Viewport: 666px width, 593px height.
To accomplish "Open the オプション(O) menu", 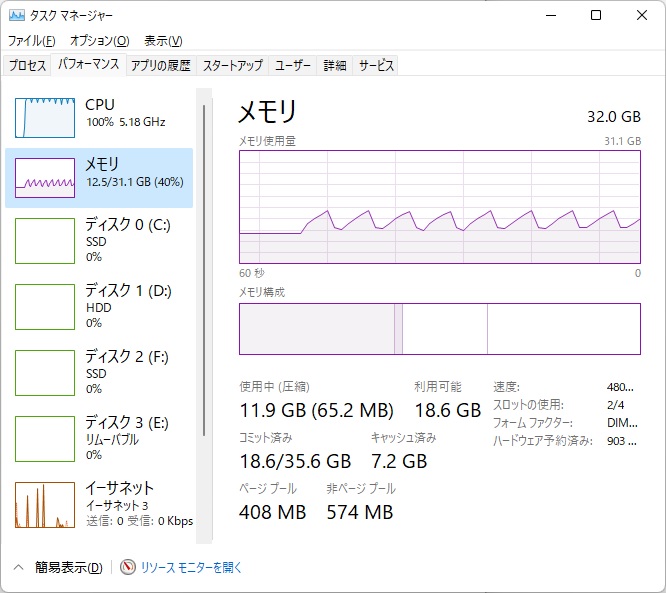I will (x=99, y=41).
